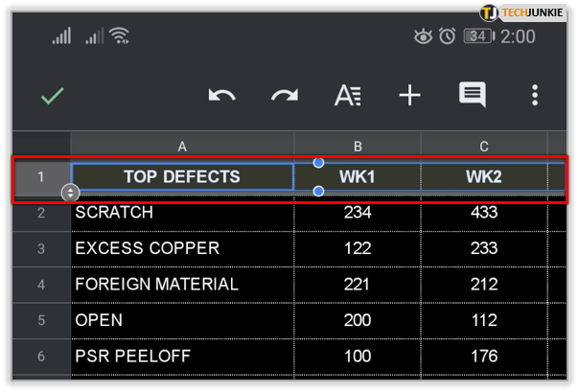The width and height of the screenshot is (579, 392).
Task: Tap the green checkmark to confirm edits
Action: (x=52, y=96)
